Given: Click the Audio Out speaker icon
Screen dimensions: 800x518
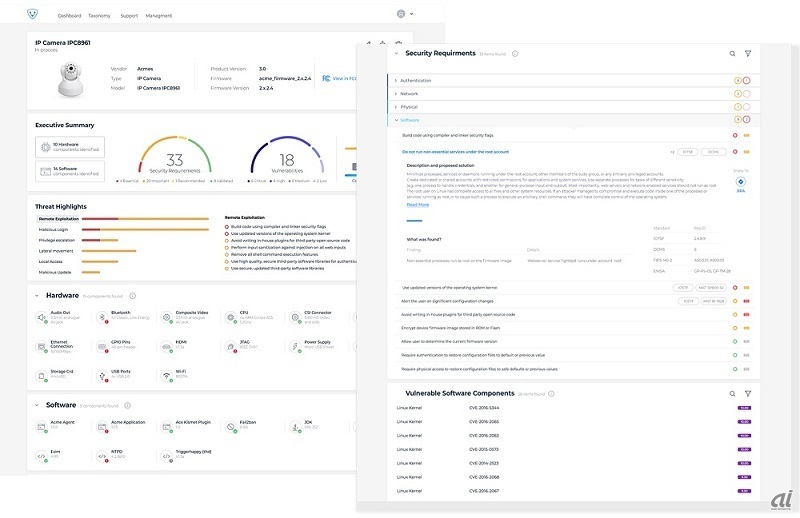Looking at the screenshot, I should pos(42,316).
